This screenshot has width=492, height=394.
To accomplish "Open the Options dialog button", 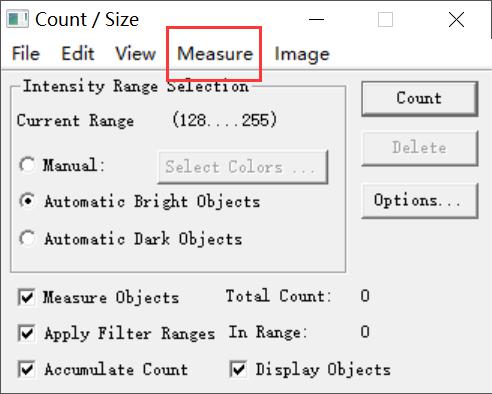I will pos(420,201).
